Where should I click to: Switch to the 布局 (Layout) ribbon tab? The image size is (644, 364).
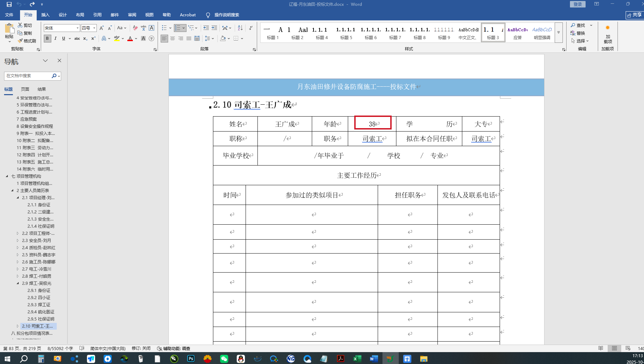pos(80,15)
